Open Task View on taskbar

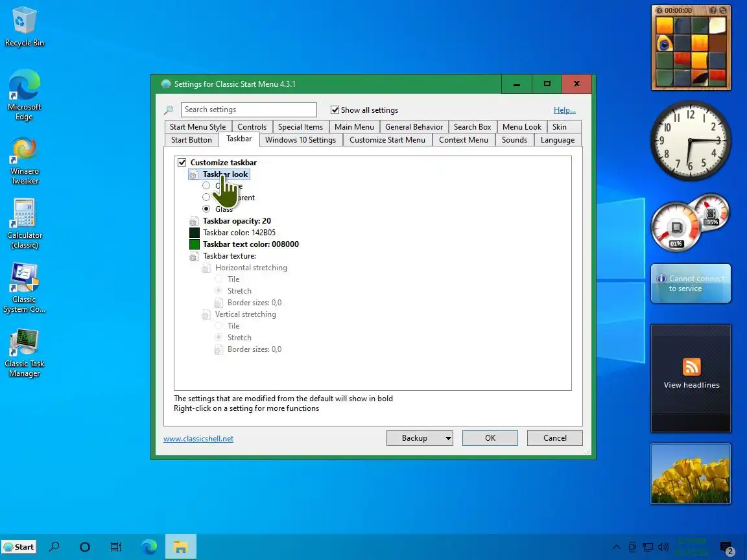click(x=116, y=546)
